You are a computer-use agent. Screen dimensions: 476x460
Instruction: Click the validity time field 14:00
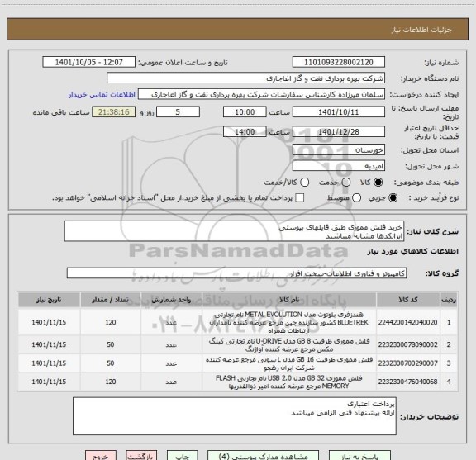245,131
